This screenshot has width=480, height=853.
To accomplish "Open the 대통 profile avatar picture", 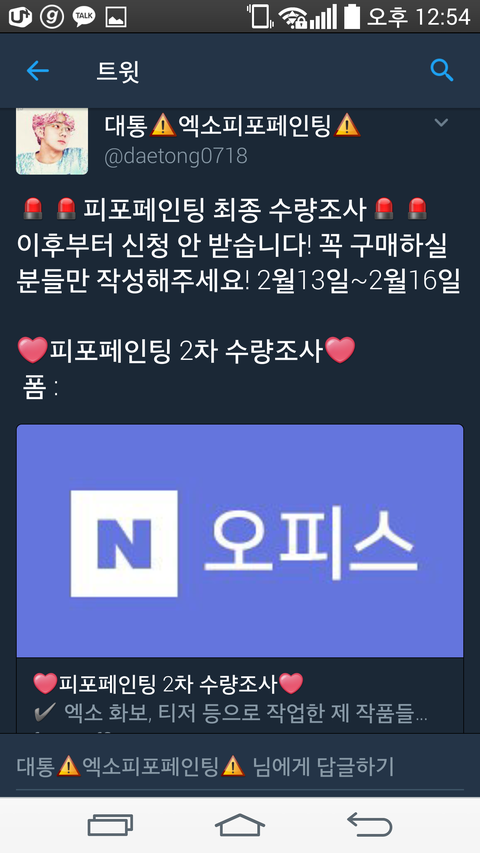I will point(52,141).
